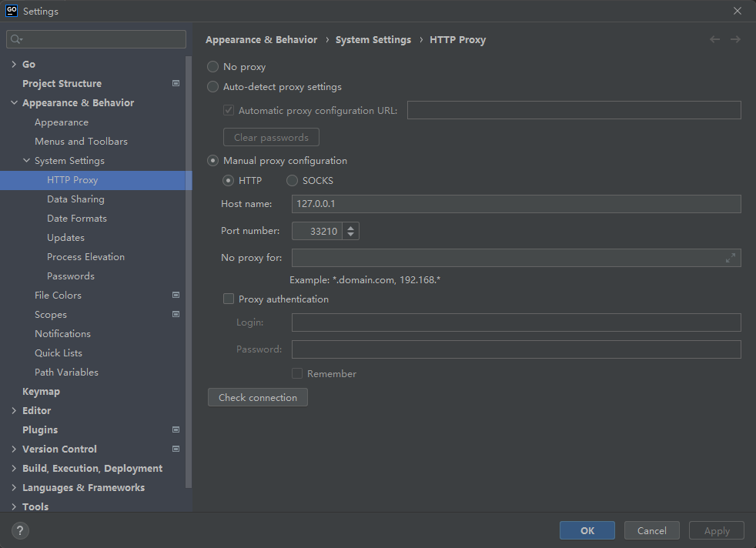Increase port number with the stepper arrow

pos(350,227)
